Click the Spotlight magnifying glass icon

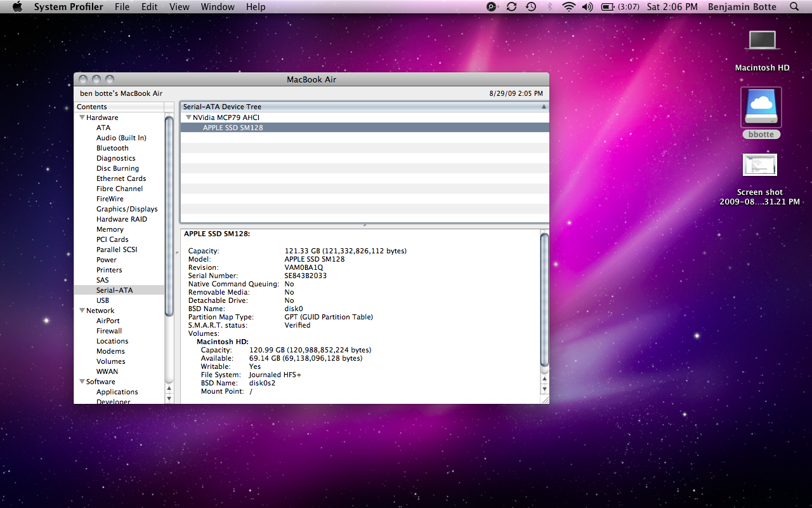[794, 6]
